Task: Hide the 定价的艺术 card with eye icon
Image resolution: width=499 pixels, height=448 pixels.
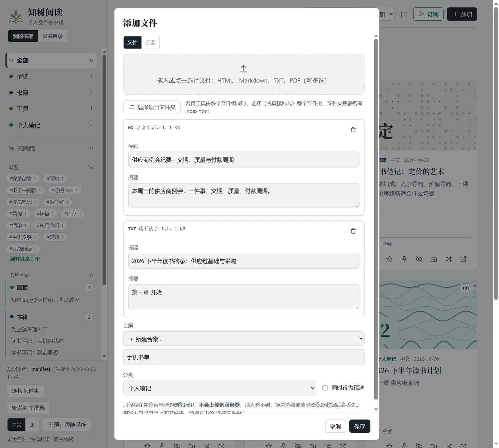Action: point(419,259)
